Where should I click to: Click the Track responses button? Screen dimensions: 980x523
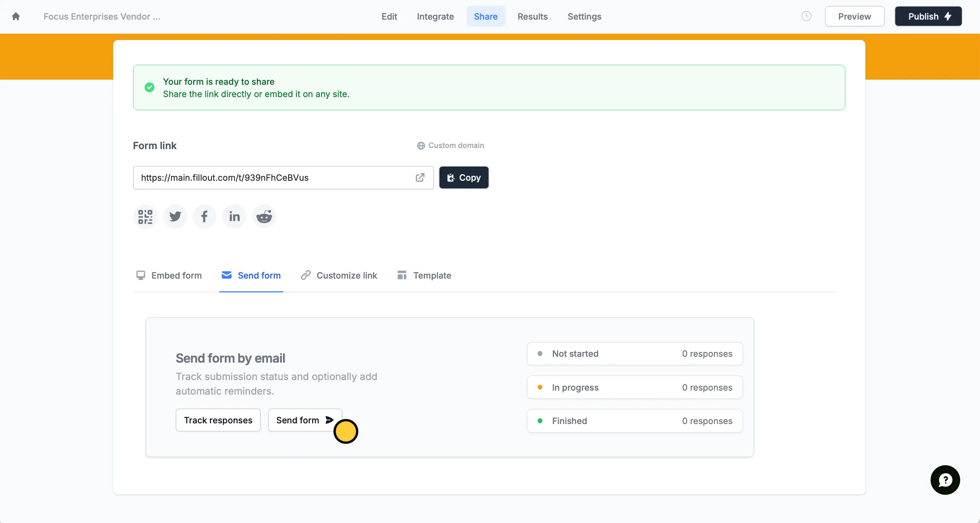[x=218, y=420]
